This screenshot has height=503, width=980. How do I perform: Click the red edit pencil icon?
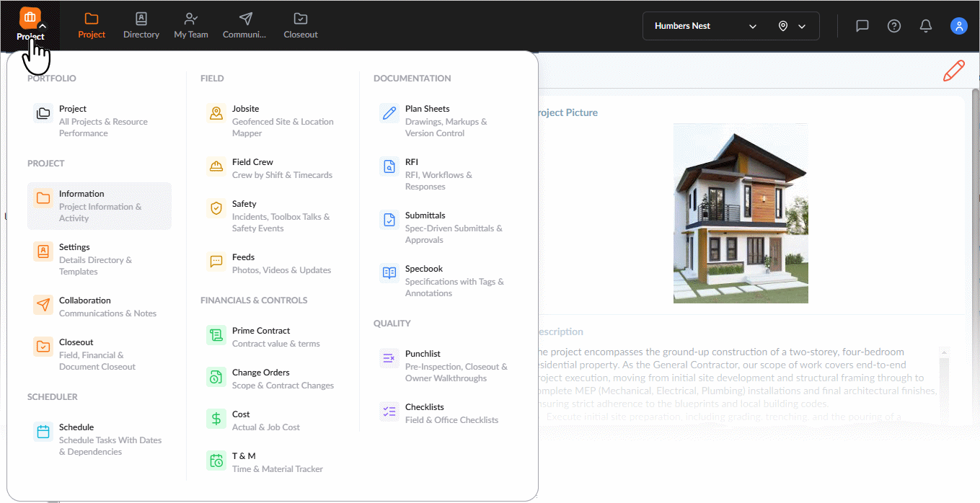coord(953,71)
